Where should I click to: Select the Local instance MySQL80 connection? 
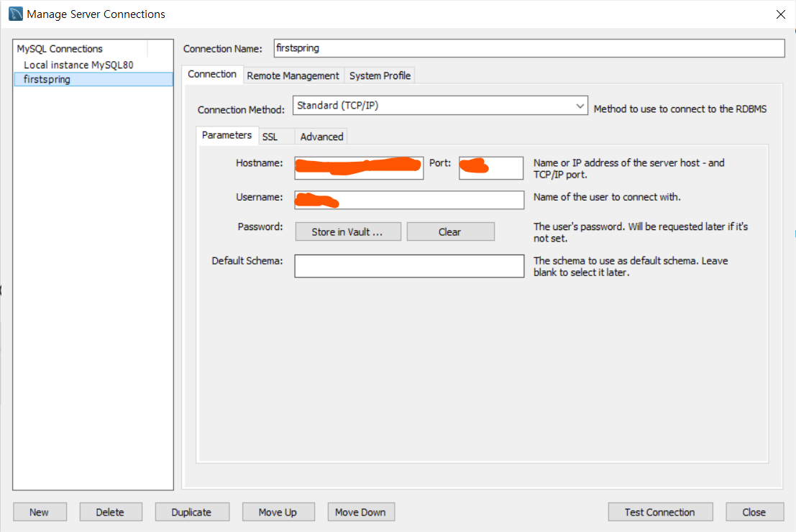[x=78, y=65]
